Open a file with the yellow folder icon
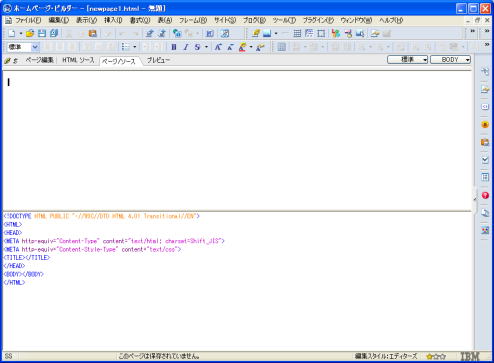This screenshot has height=363, width=494. point(30,33)
